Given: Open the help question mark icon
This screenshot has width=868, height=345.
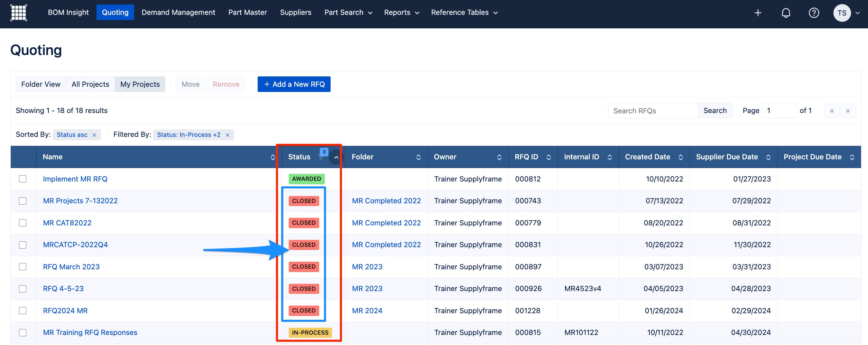Looking at the screenshot, I should click(814, 13).
